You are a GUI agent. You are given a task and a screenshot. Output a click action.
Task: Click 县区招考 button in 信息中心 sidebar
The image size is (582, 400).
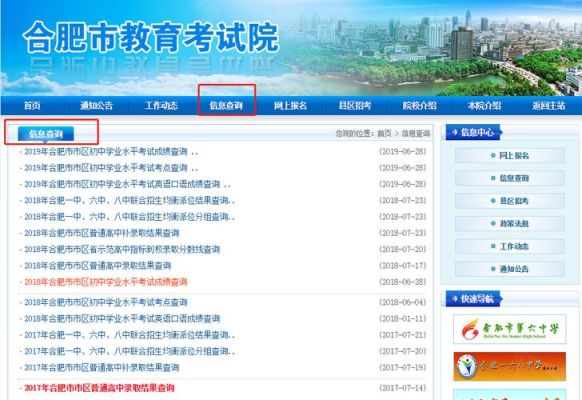(x=510, y=201)
